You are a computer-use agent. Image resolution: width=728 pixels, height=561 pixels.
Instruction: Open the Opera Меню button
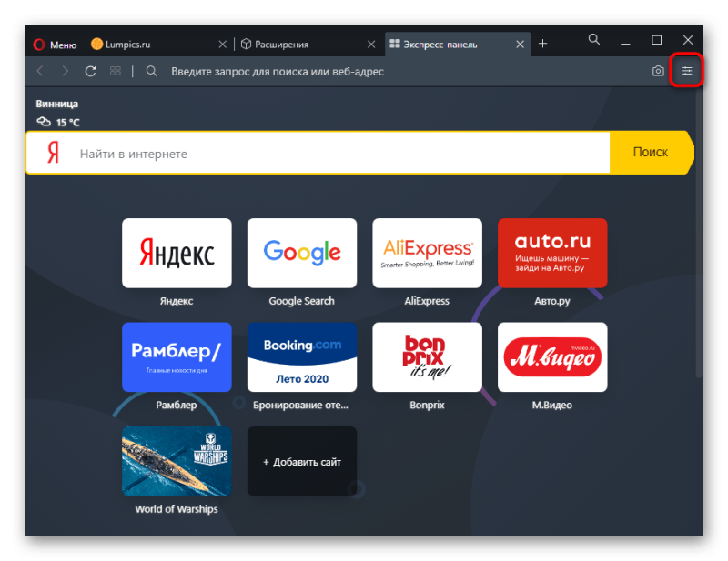point(55,45)
